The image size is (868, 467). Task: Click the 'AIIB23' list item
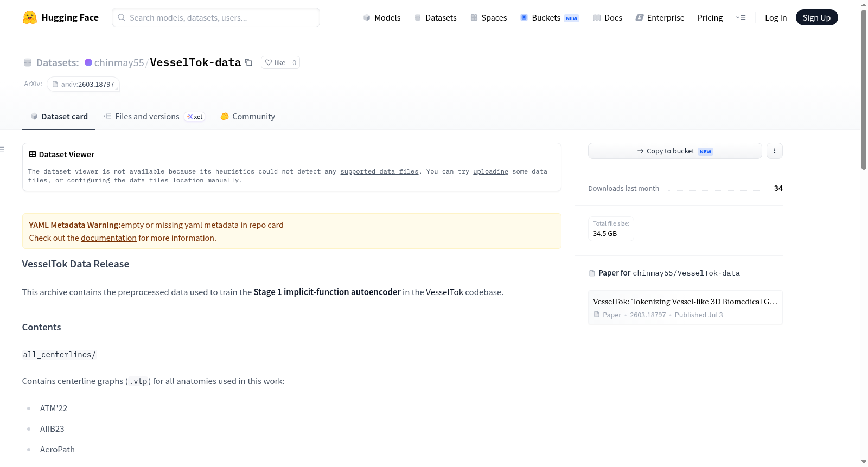52,429
